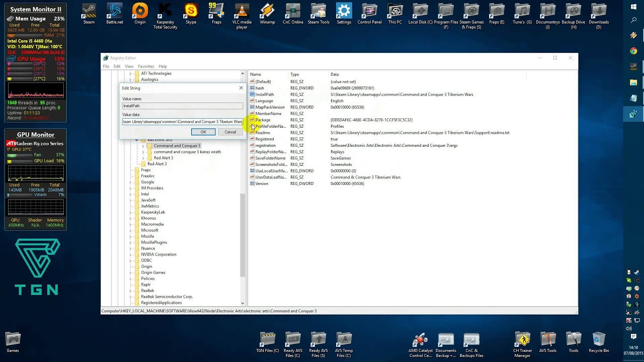Open the Backup Drive (H) icon
644x362 pixels.
(x=574, y=16)
